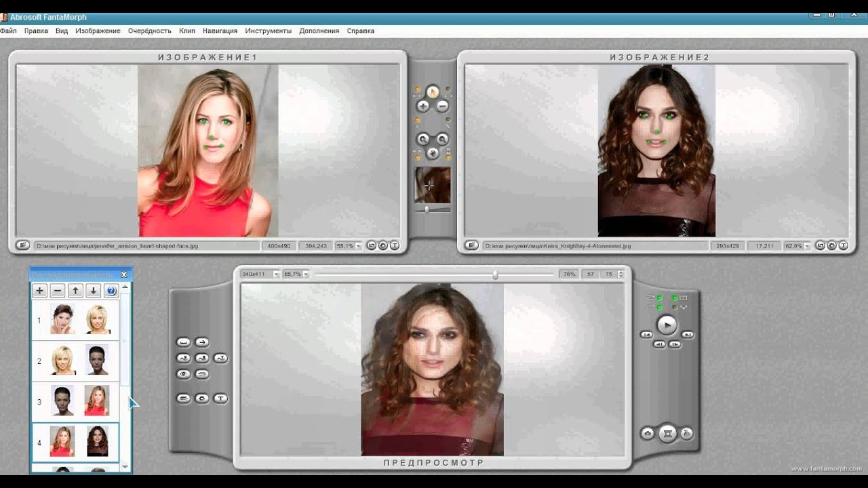Click the camera snapshot button
Viewport: 868px width, 488px height.
tap(648, 434)
